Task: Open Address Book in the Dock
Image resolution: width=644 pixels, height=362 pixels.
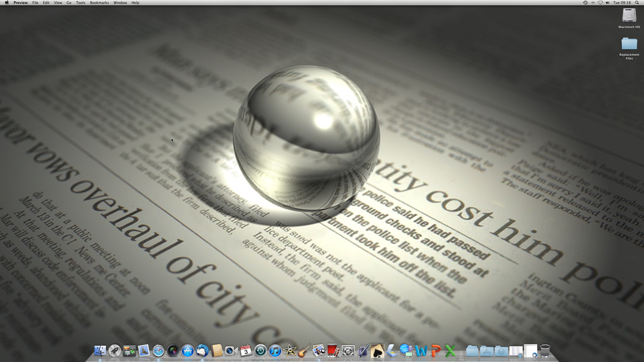Action: (217, 351)
